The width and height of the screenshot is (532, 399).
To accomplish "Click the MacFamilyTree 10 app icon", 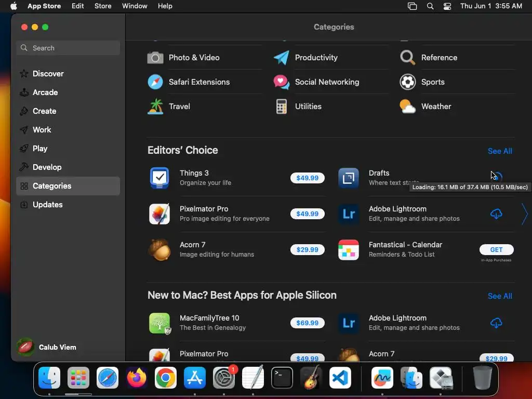I will tap(159, 323).
